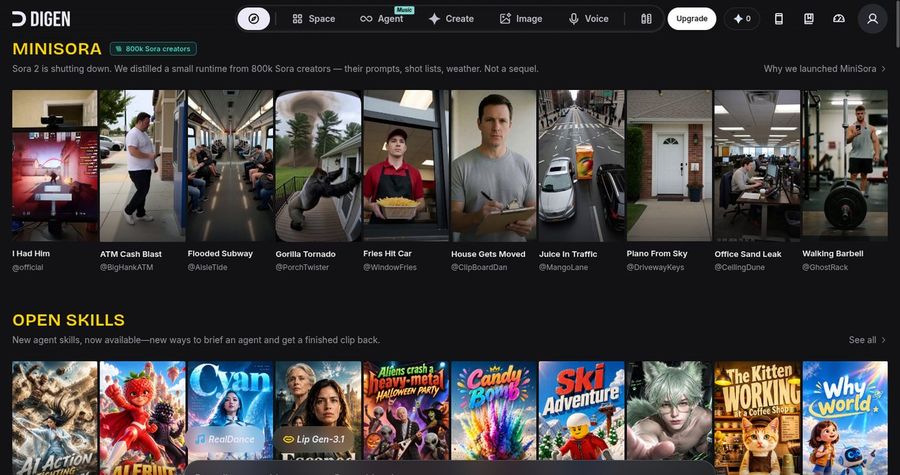The height and width of the screenshot is (475, 900).
Task: Open the Piano From Sky thumbnail
Action: click(670, 166)
